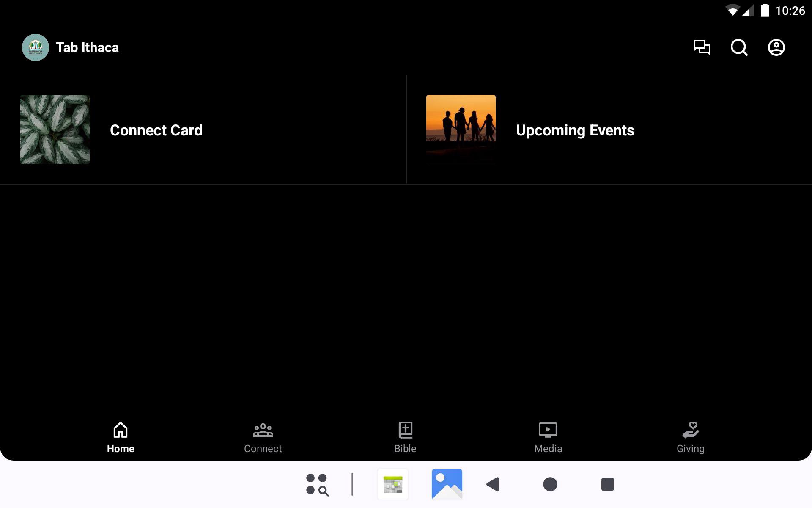Click the sunset family thumbnail
The image size is (812, 508).
(x=461, y=130)
